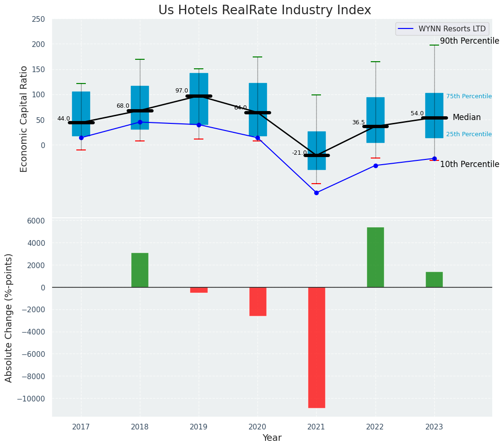Click the 2020 red absolute change bar
The image size is (504, 447).
pos(257,301)
